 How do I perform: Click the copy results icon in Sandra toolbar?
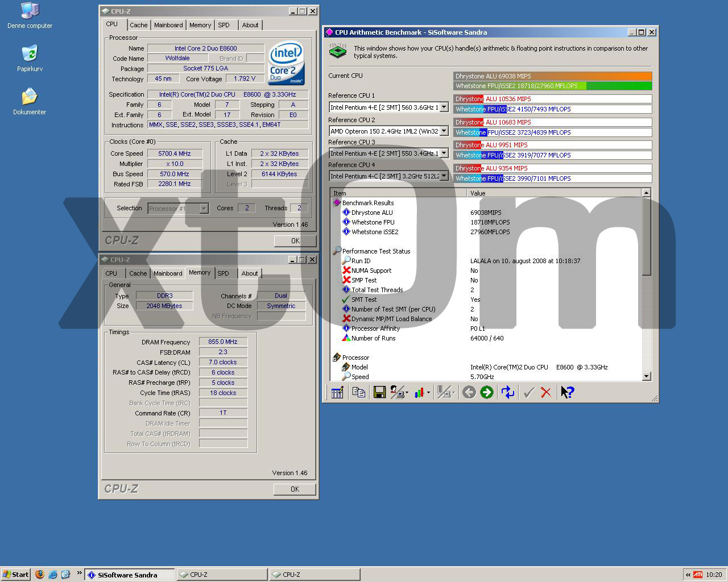[358, 392]
